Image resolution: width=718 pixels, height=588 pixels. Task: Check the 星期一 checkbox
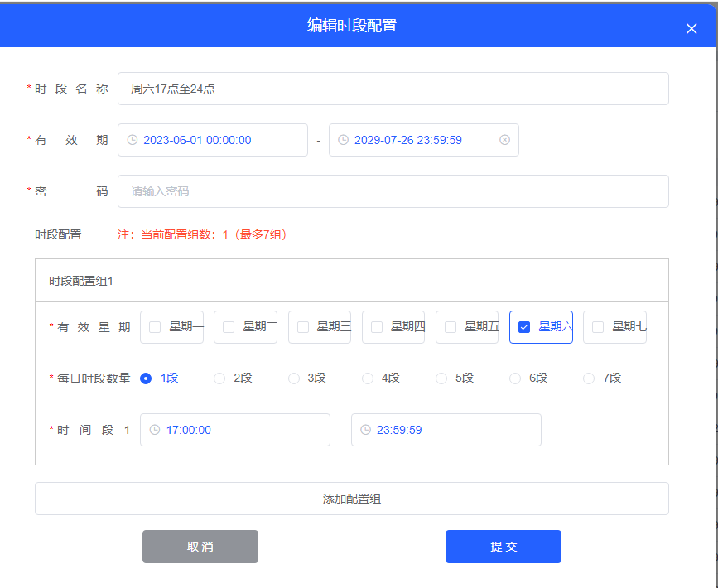155,327
